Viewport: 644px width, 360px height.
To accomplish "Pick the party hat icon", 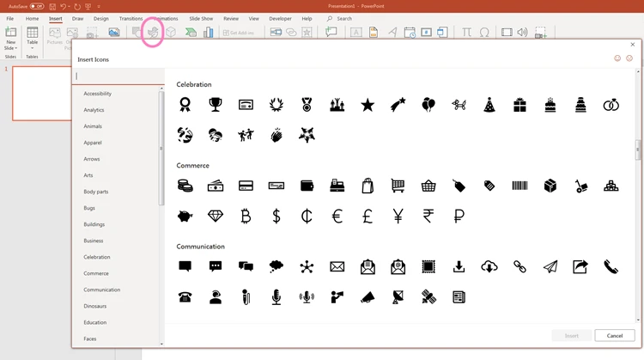I will 489,105.
